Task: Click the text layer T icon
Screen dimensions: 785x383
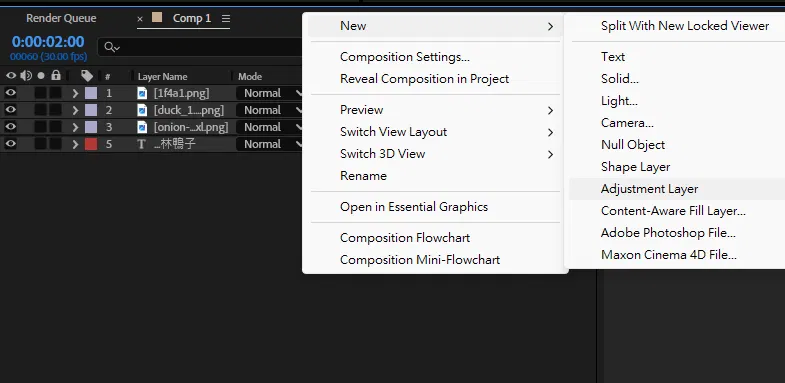Action: pos(142,144)
